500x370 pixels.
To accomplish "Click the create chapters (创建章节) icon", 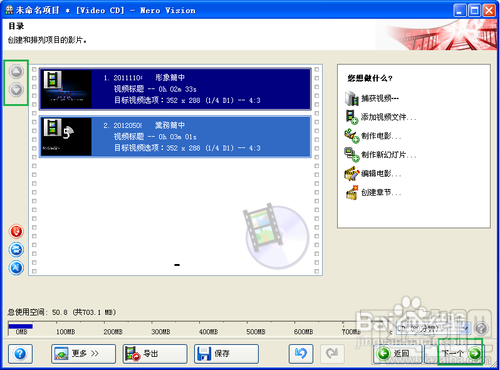I will (351, 192).
